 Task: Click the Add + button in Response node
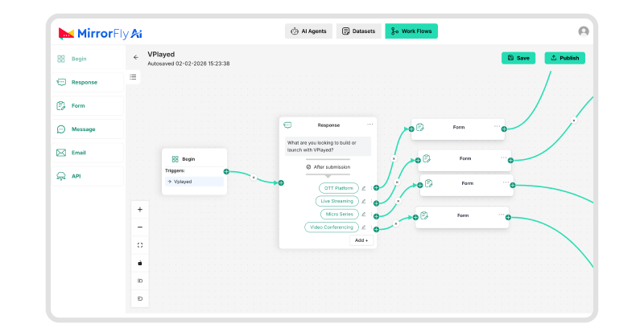[x=361, y=240]
